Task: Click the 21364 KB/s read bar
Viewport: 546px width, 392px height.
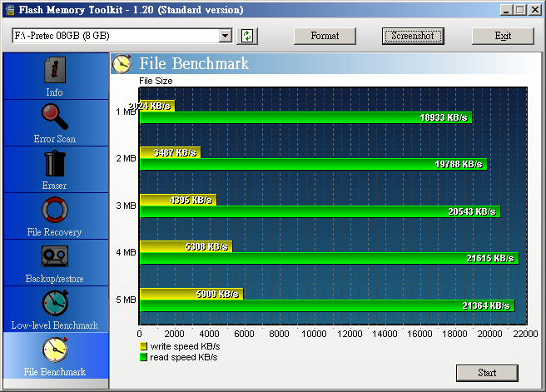Action: 327,305
